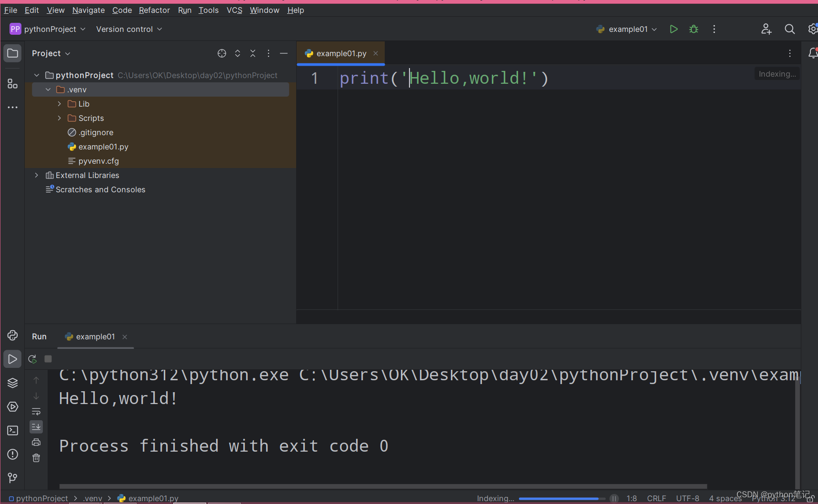
Task: Click pythonProject breadcrumb in status bar
Action: 38,498
